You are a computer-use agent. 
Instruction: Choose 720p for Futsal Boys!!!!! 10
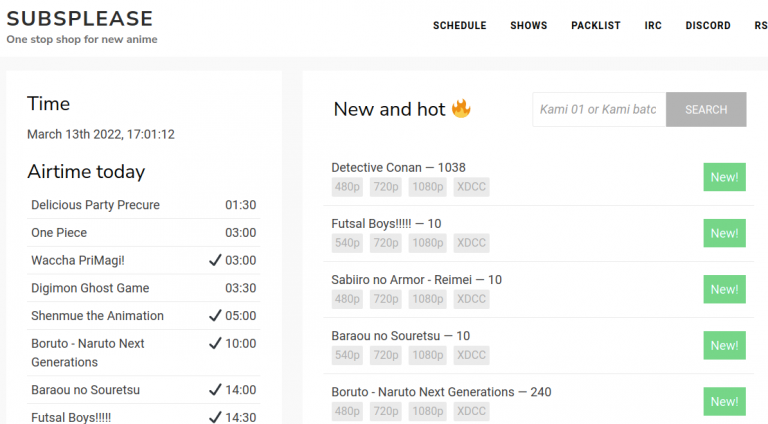(x=386, y=243)
